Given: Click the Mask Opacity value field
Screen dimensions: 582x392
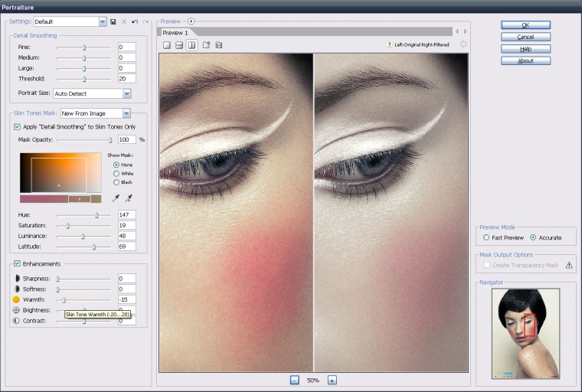Looking at the screenshot, I should pyautogui.click(x=127, y=139).
